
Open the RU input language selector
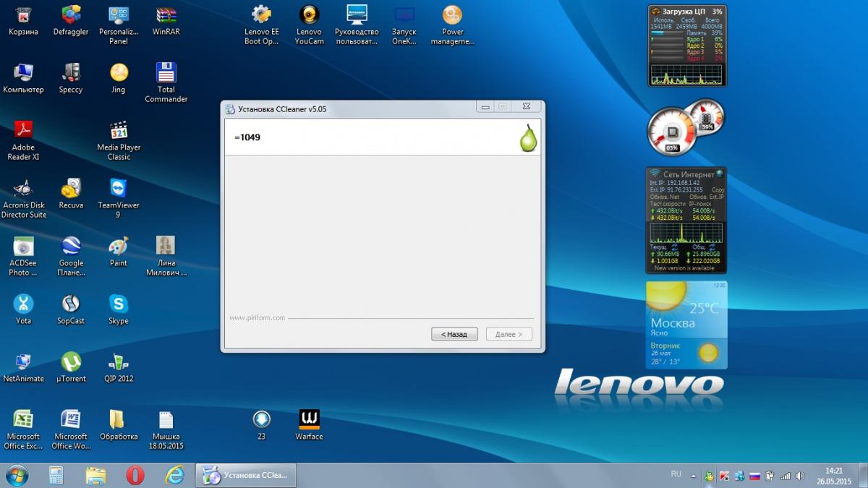click(x=676, y=474)
